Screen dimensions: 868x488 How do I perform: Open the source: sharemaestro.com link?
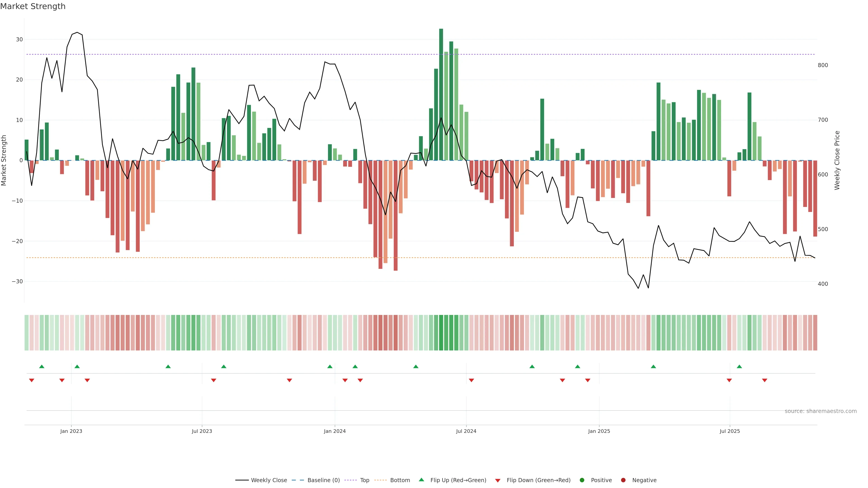[821, 411]
